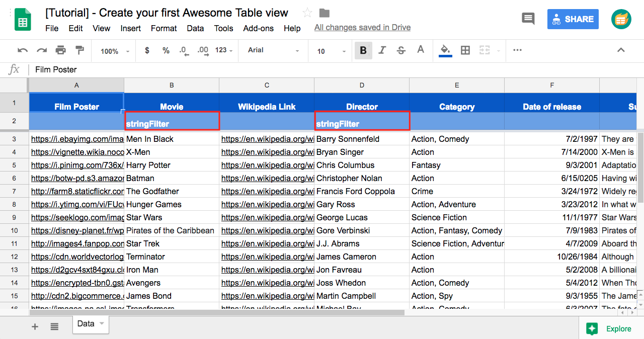The width and height of the screenshot is (644, 339).
Task: Select the Movie stringFilter cell
Action: click(x=172, y=121)
